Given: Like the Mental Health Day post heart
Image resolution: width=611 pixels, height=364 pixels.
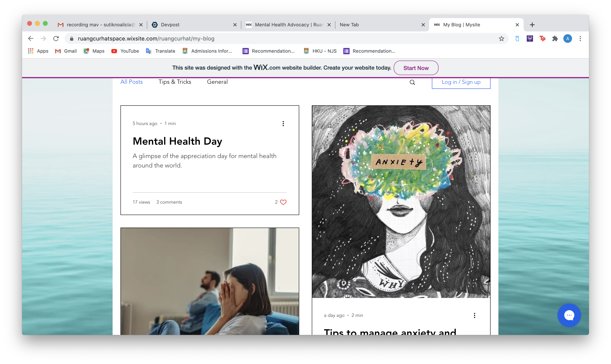Looking at the screenshot, I should [283, 202].
